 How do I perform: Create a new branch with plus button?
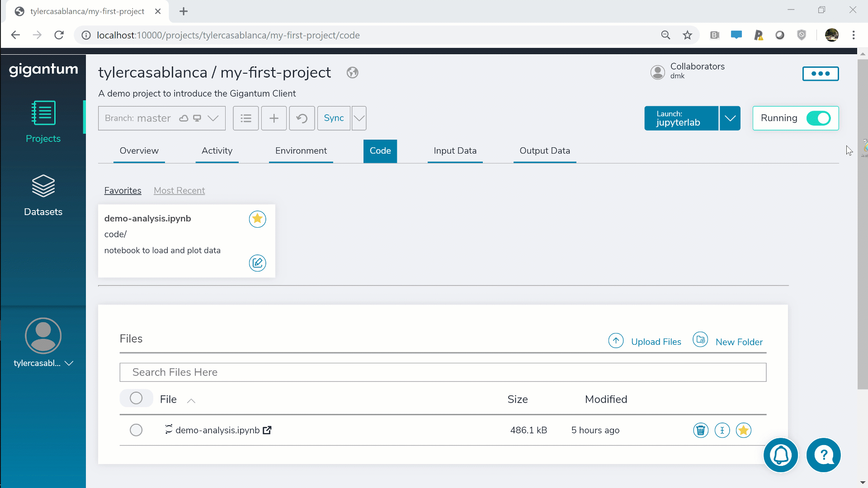[x=274, y=118]
